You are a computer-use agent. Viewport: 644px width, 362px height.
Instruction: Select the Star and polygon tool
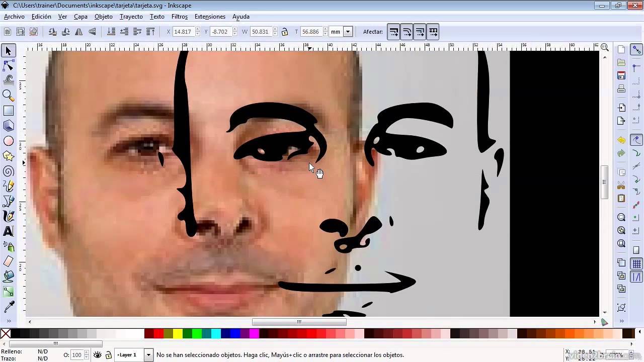click(8, 156)
